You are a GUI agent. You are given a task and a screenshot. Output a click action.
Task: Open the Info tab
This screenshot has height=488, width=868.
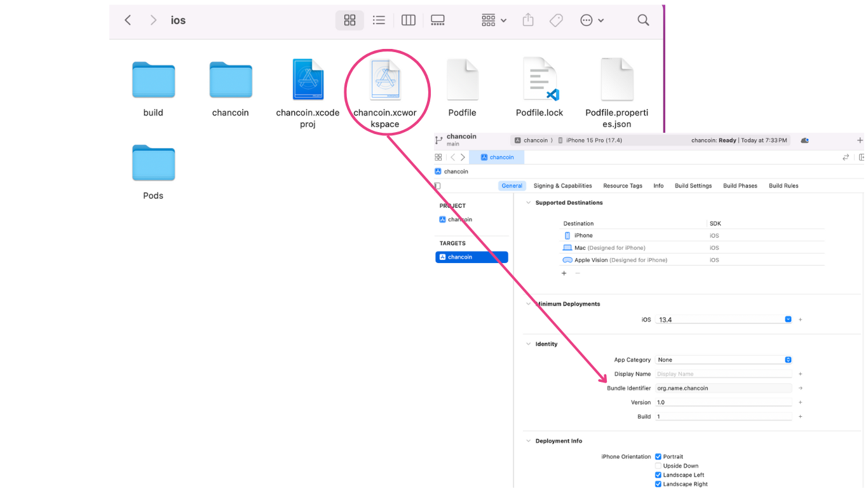tap(658, 186)
